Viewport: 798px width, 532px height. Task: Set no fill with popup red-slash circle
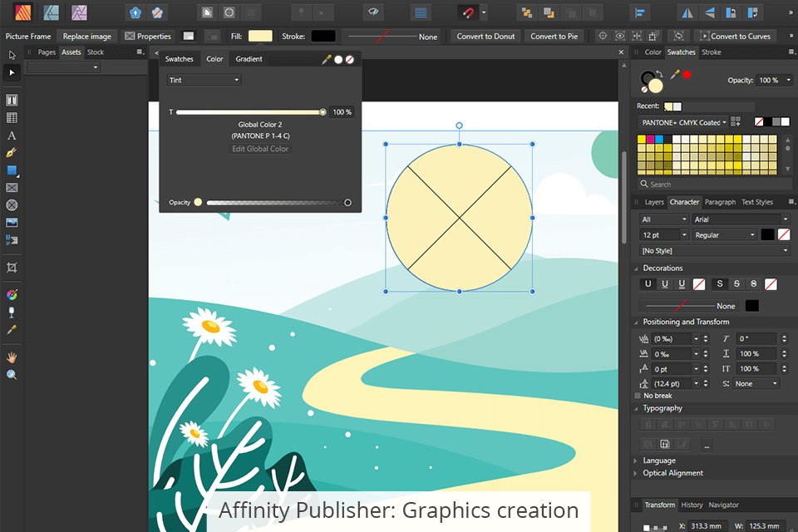350,60
